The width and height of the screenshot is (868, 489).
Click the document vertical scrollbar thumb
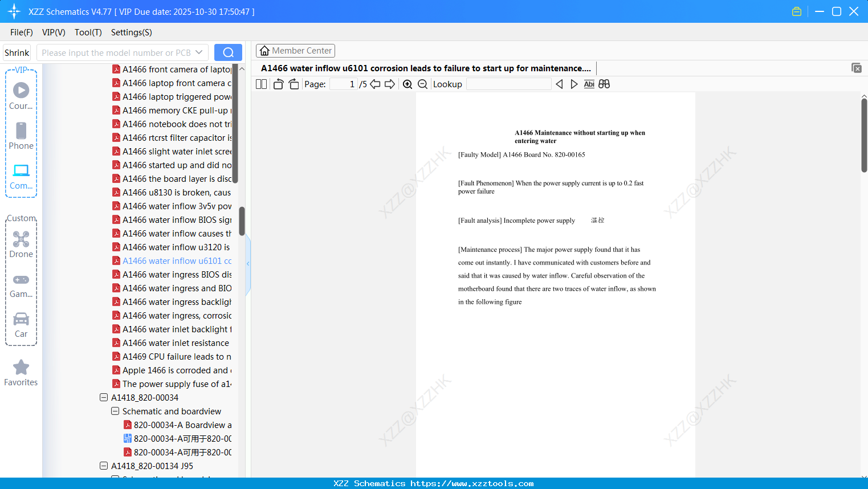coord(864,135)
